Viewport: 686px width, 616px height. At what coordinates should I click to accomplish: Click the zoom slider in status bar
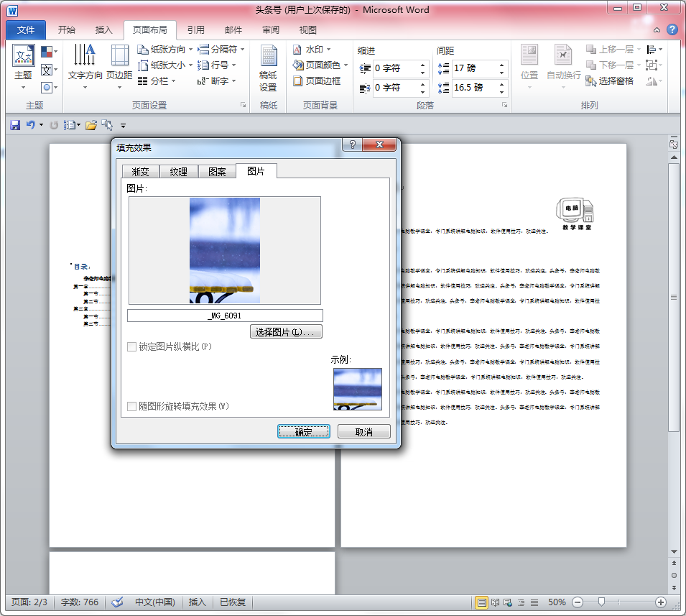pyautogui.click(x=601, y=602)
